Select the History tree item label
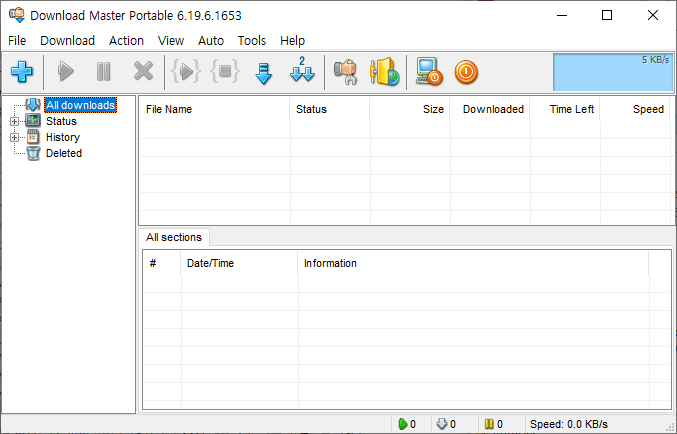677x434 pixels. point(63,137)
